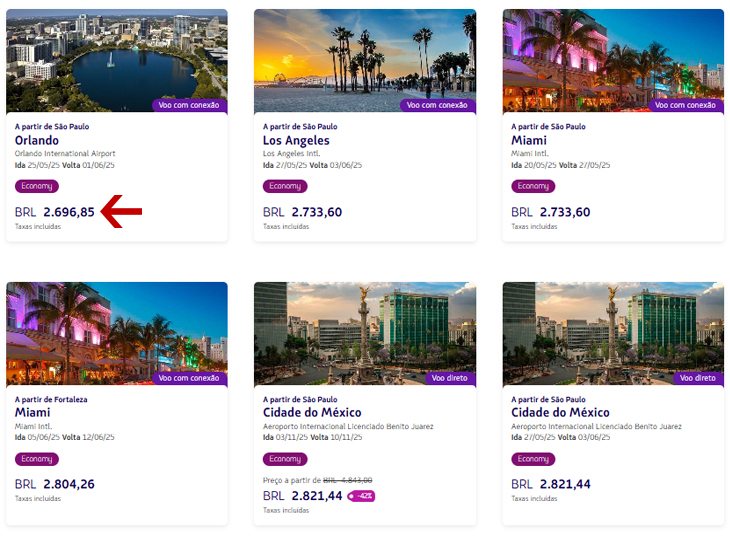Open the Orlando skyline lake photo

coord(117,58)
